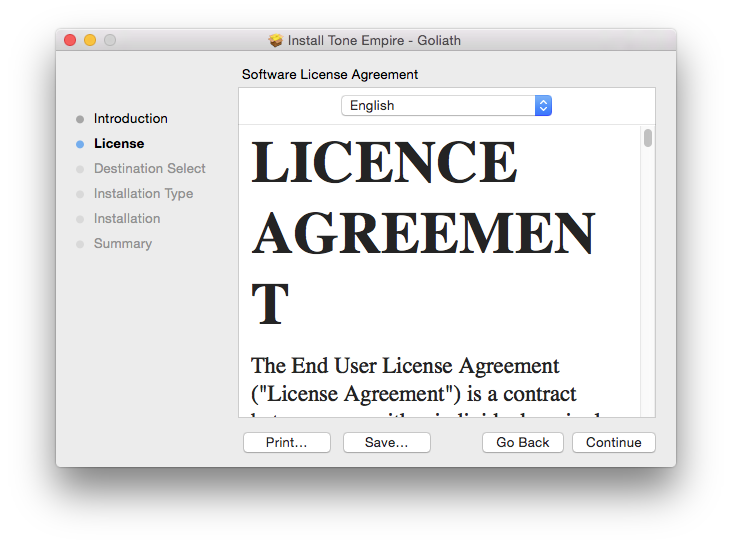
Task: Close the installer window with the red button
Action: click(70, 40)
